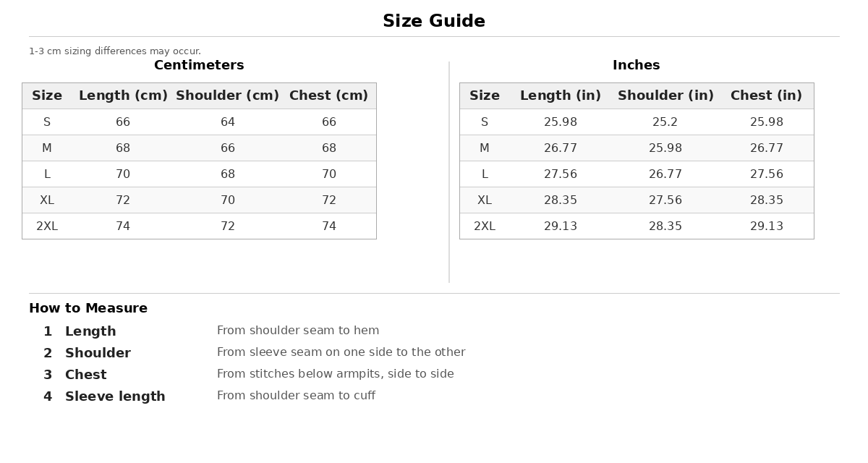Viewport: 868px width, 463px height.
Task: Click the 29.13 length value for 2XL
Action: pyautogui.click(x=561, y=226)
